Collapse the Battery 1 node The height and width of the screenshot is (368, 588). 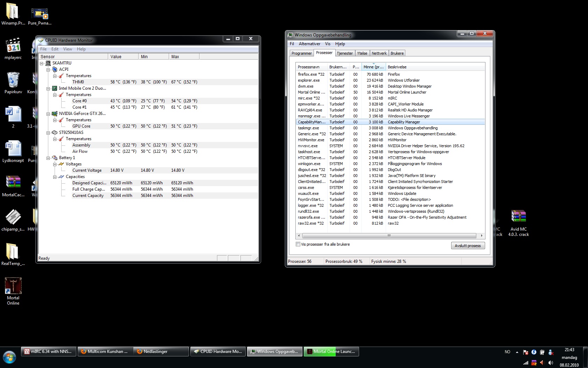(48, 158)
